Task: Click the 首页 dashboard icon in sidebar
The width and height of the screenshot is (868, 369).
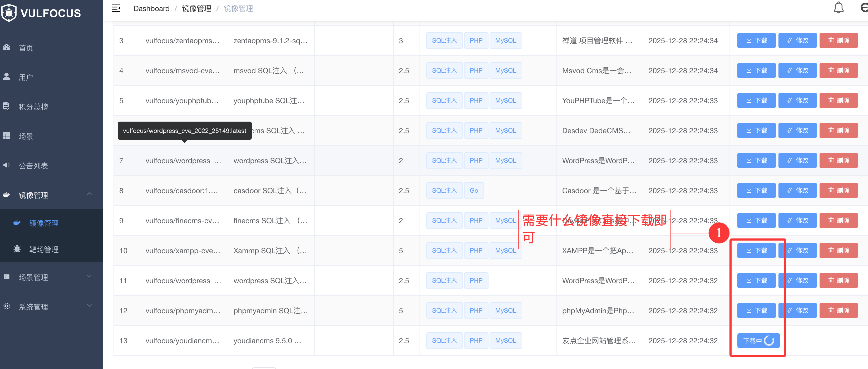Action: [x=7, y=47]
